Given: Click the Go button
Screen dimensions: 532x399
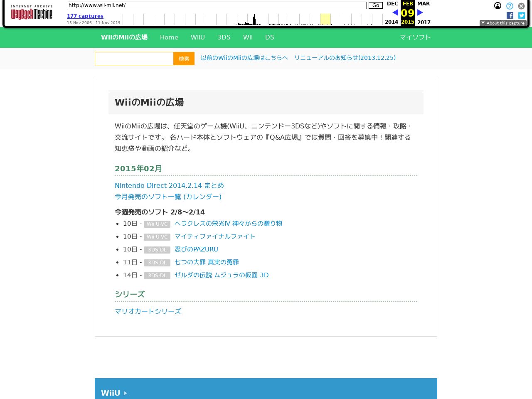Looking at the screenshot, I should (376, 5).
